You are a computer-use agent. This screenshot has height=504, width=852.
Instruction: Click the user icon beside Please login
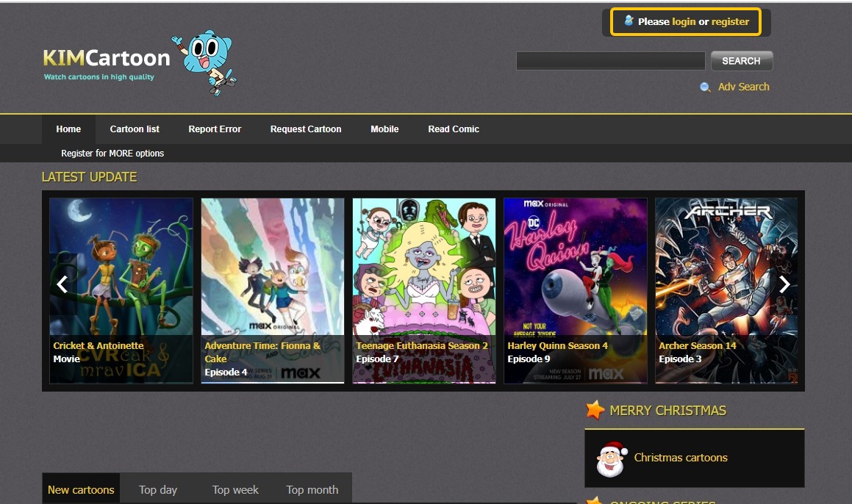coord(629,21)
